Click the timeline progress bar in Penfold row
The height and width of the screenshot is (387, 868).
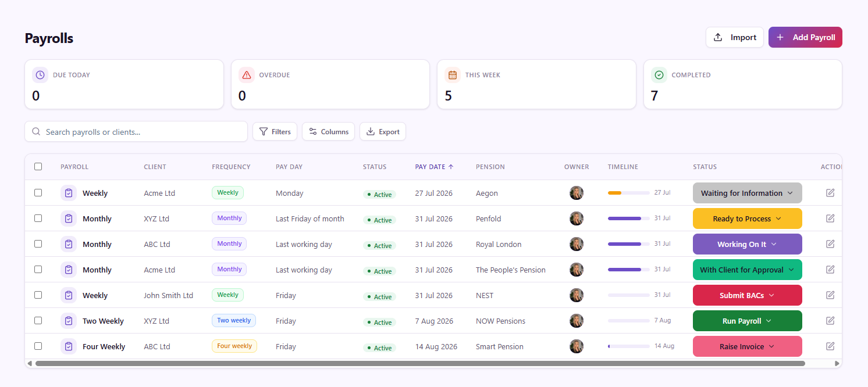629,218
